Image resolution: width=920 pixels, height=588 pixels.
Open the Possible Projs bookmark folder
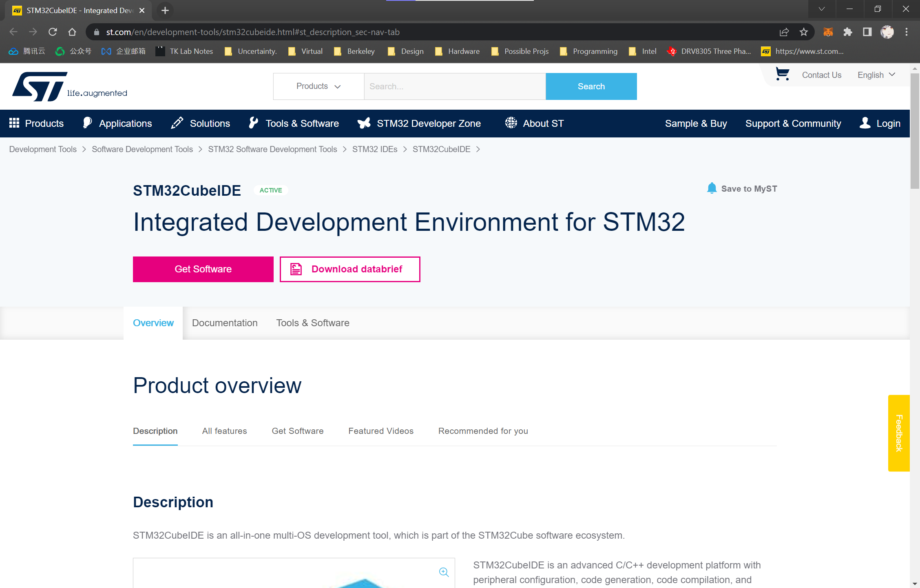(x=520, y=51)
